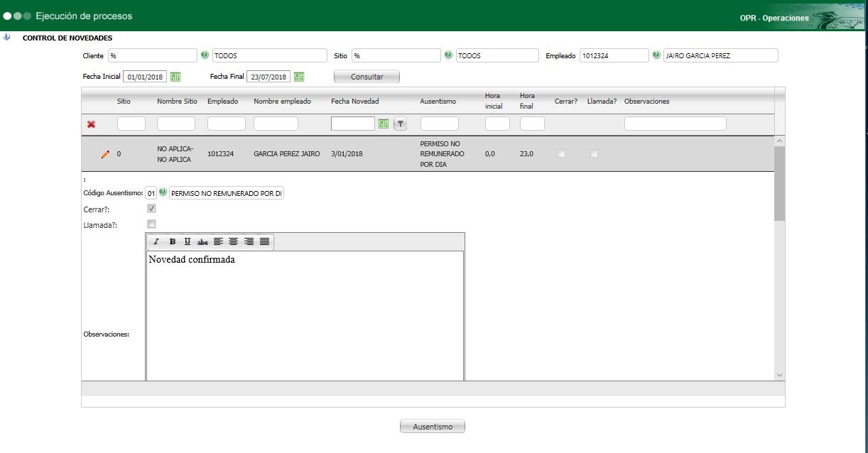Click the Empleado lookup help icon
Image resolution: width=868 pixels, height=453 pixels.
coord(656,55)
